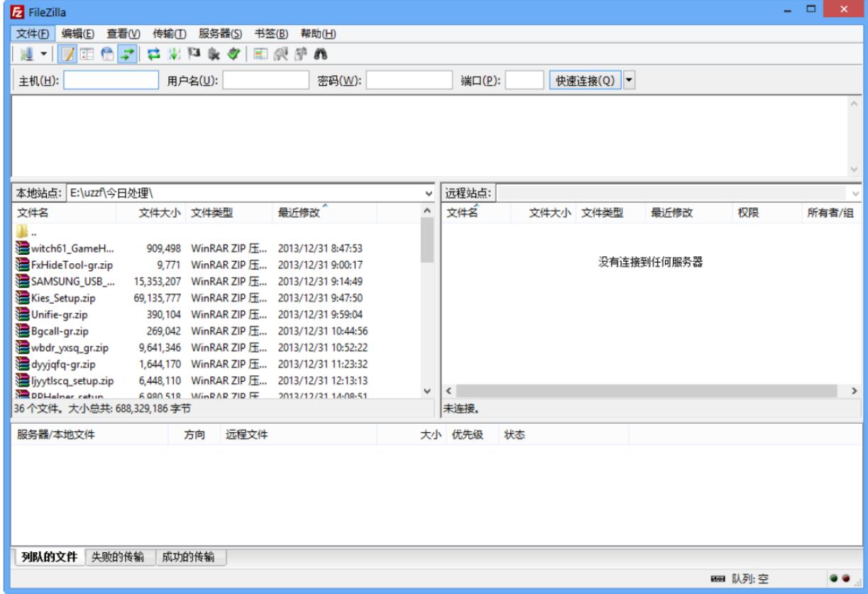Click the date 2013/12/31 10:44:56

[x=322, y=330]
